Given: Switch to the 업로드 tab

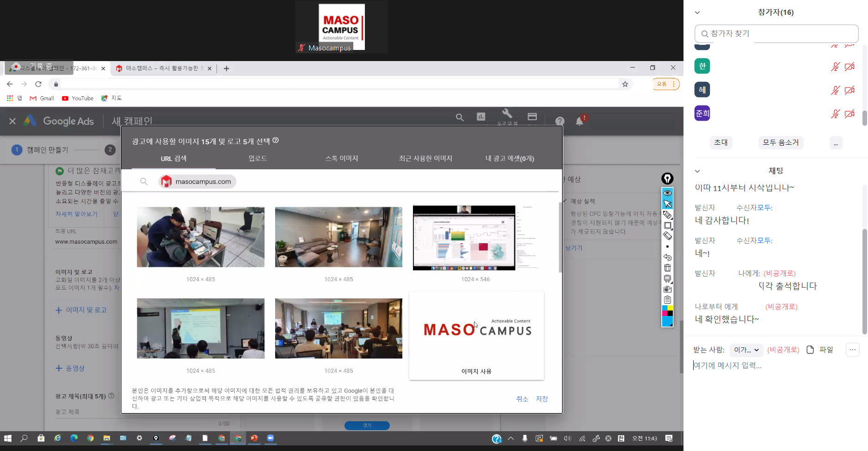Looking at the screenshot, I should 258,158.
